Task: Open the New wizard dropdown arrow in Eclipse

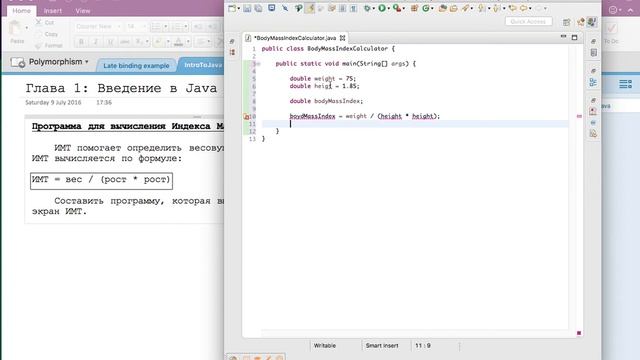Action: pos(239,9)
